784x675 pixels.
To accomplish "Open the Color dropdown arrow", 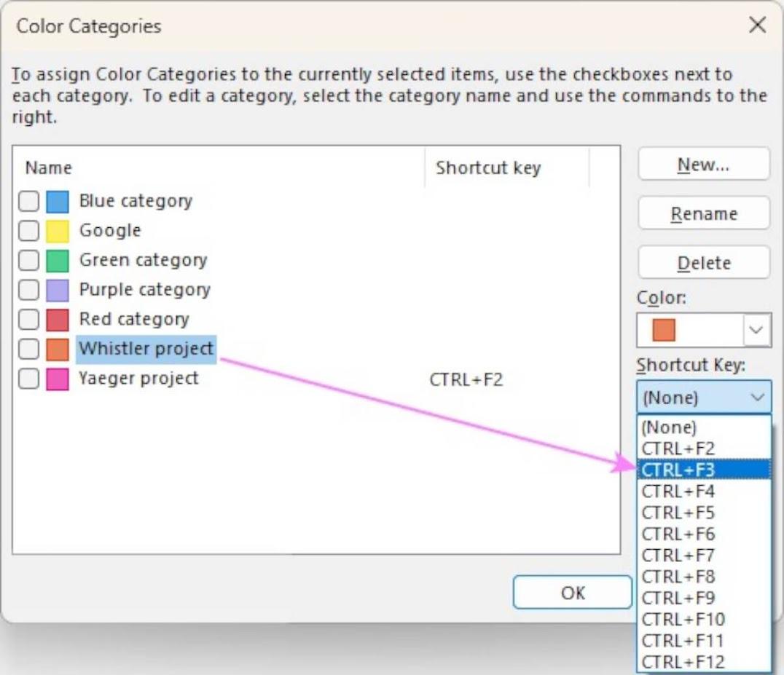I will pos(756,330).
